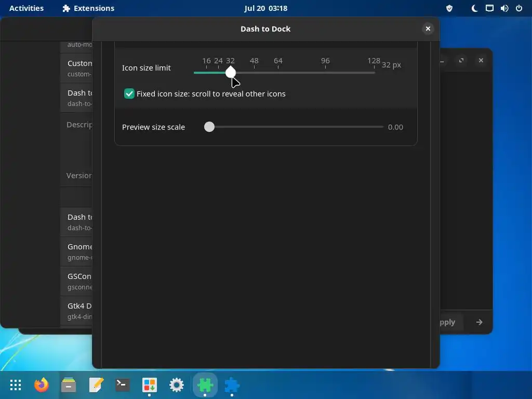Screen dimensions: 532x399
Task: Open the power menu icon
Action: [x=519, y=8]
